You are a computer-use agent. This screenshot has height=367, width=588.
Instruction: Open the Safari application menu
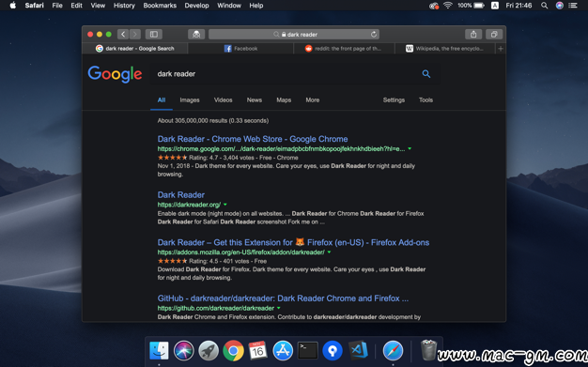pyautogui.click(x=34, y=6)
